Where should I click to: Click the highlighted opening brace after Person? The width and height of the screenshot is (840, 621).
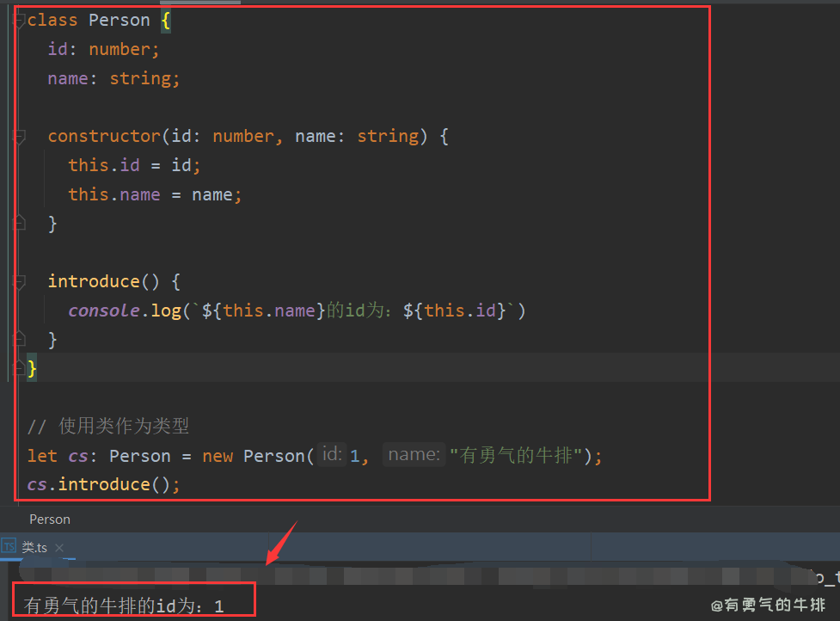click(x=166, y=21)
